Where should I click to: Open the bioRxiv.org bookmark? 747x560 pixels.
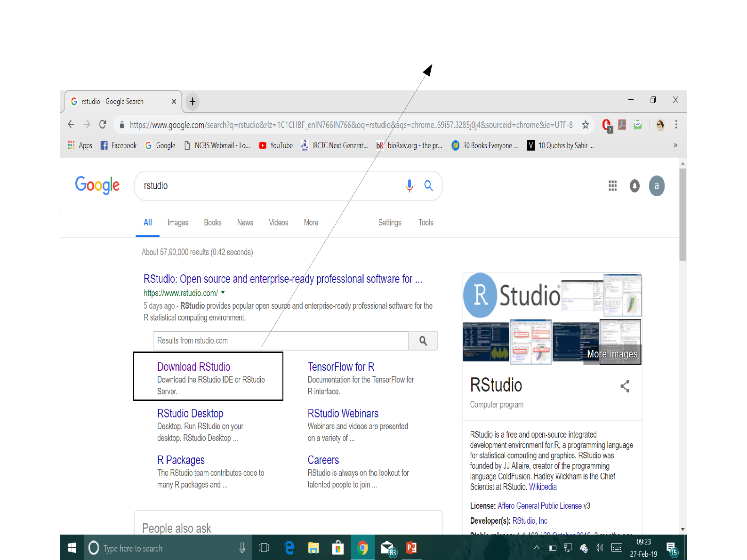tap(410, 145)
